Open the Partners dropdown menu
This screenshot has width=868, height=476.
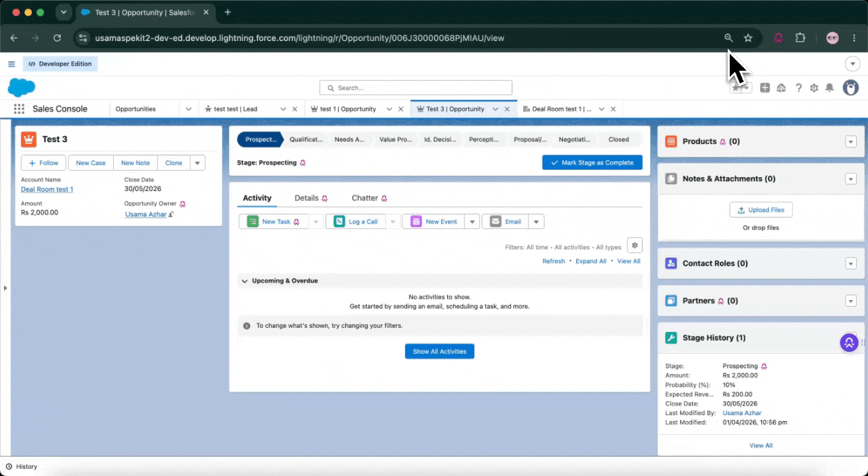tap(851, 301)
